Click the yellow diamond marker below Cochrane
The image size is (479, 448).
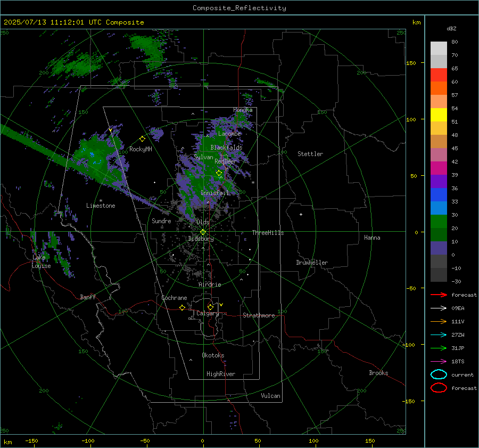coord(182,307)
